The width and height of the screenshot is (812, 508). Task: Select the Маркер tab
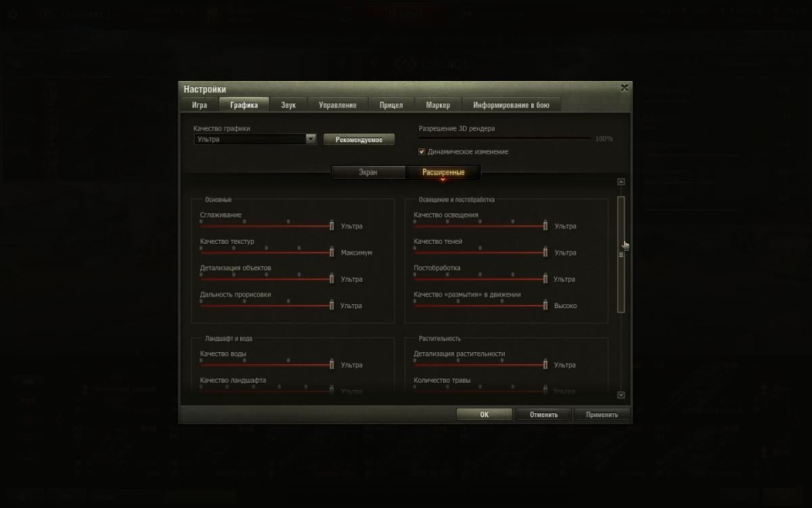pos(438,104)
